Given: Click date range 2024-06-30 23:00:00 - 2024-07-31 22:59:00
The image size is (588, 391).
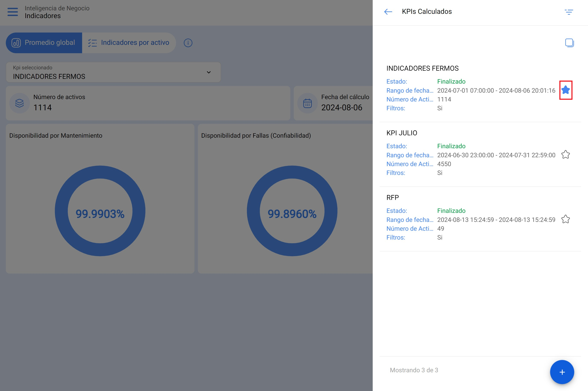Looking at the screenshot, I should pos(496,155).
